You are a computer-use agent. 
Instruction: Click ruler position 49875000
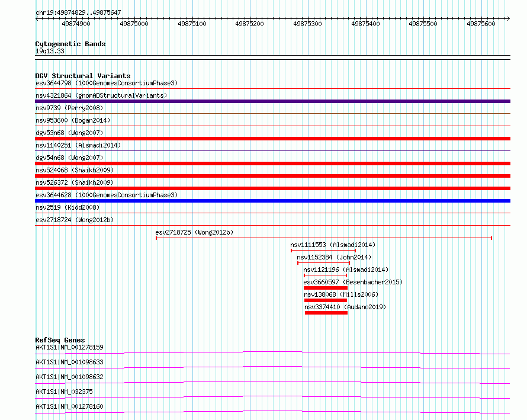click(134, 24)
